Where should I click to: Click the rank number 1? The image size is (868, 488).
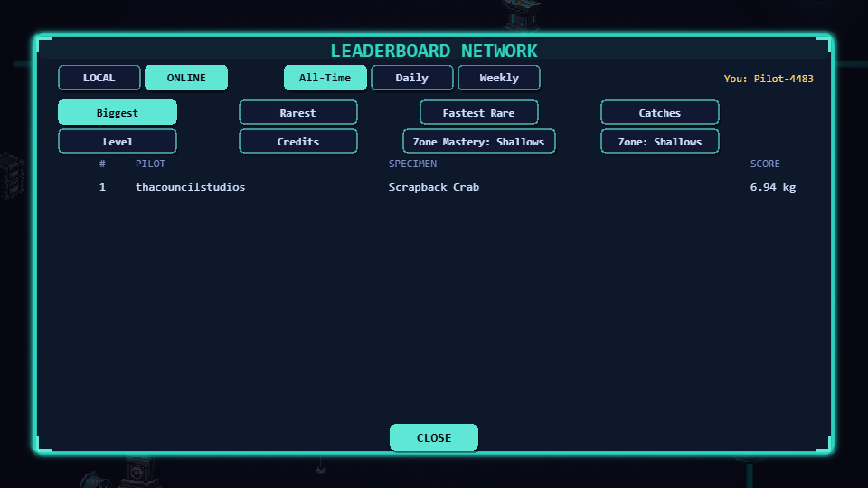[103, 187]
